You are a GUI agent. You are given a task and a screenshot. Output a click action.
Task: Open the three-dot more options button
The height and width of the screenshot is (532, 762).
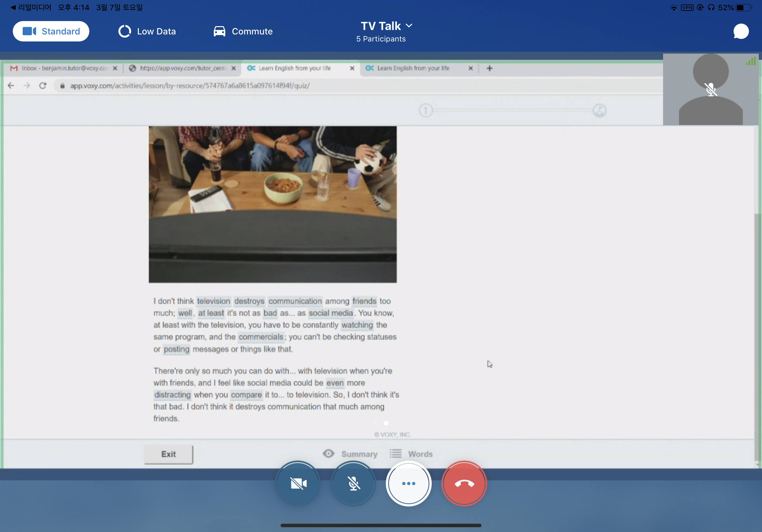[408, 483]
